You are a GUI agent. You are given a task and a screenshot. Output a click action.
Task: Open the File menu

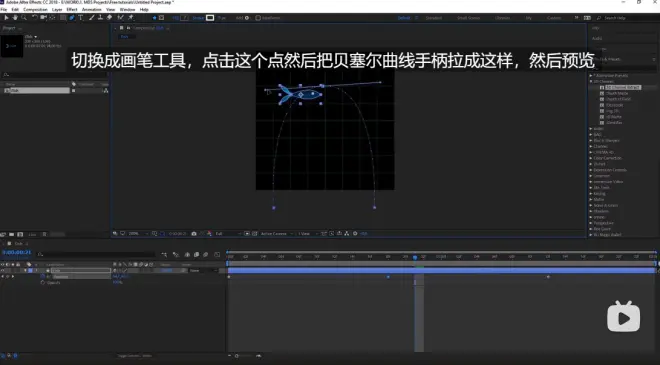4,9
